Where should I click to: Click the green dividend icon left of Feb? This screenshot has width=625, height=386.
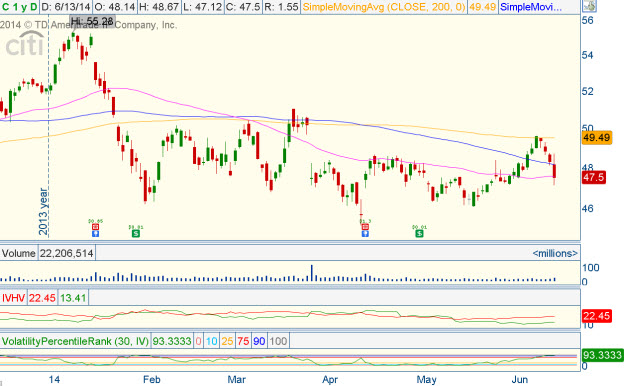[x=136, y=233]
